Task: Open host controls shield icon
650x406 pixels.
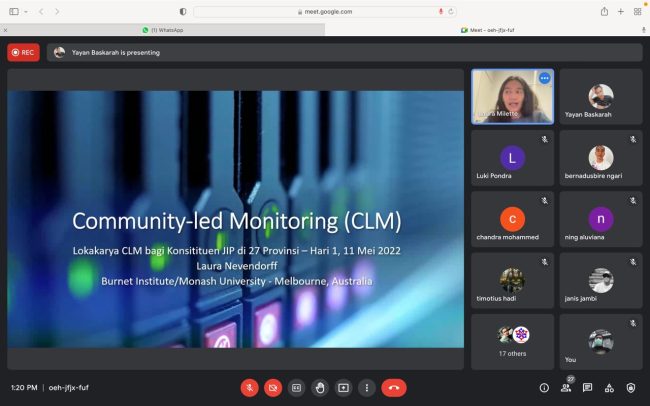Action: [631, 387]
